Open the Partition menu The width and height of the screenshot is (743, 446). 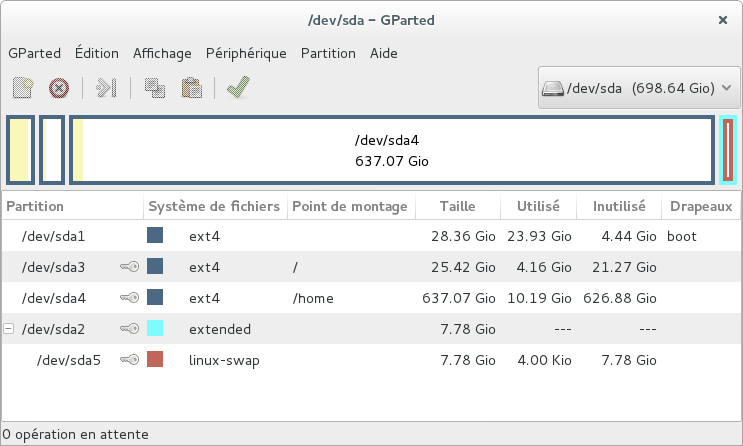[x=328, y=53]
